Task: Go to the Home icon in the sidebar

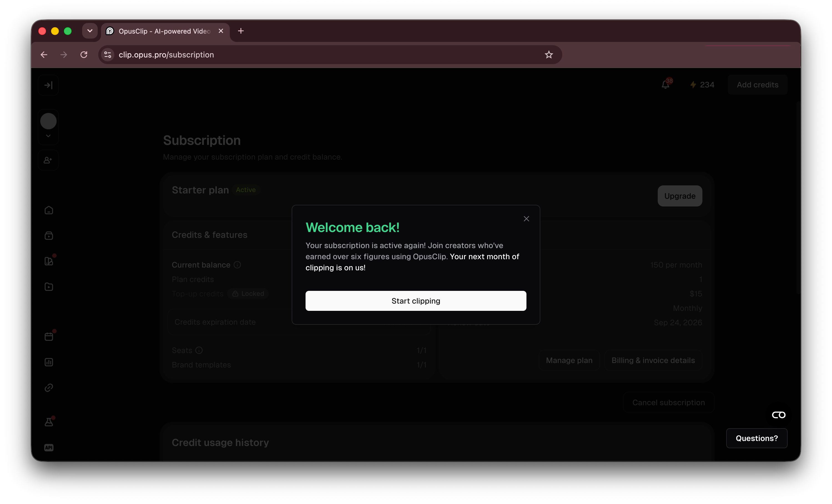Action: tap(49, 210)
